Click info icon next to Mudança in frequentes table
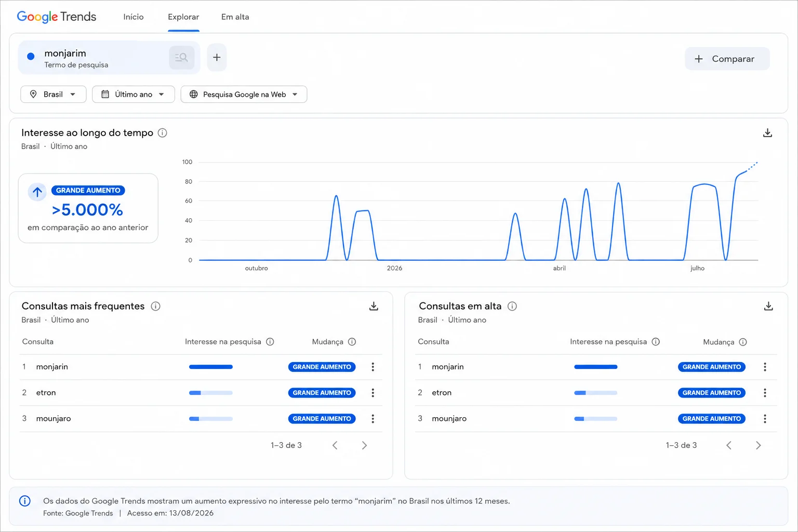The image size is (798, 532). click(352, 342)
